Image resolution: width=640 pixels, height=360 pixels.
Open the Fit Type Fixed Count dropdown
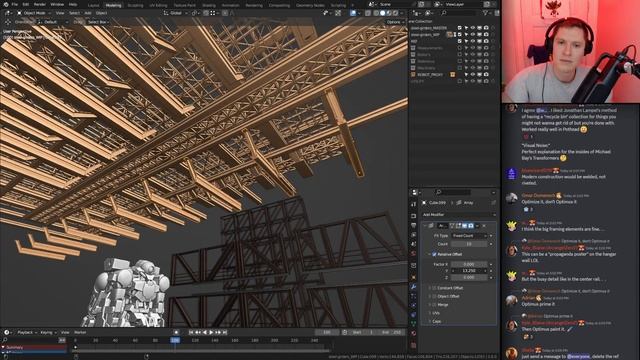469,236
